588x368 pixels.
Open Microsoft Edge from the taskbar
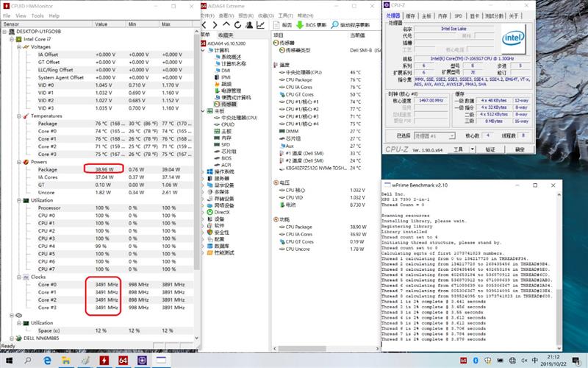[x=47, y=361]
